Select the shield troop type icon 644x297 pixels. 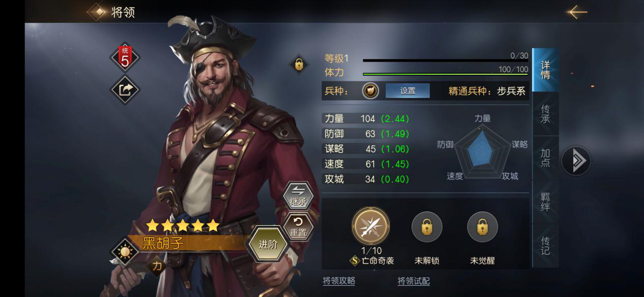[x=370, y=91]
